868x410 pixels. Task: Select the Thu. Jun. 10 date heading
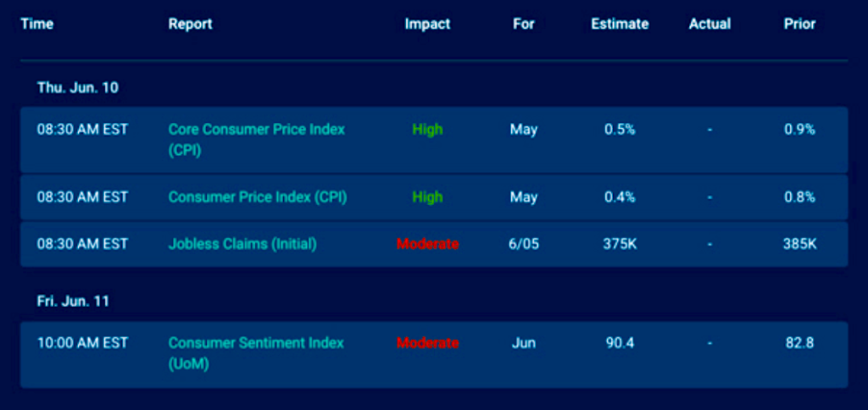78,88
